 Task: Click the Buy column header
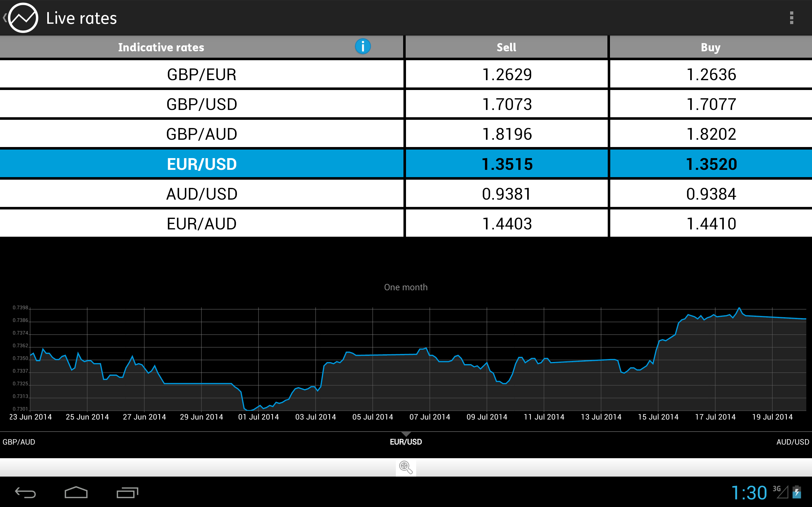(x=710, y=47)
